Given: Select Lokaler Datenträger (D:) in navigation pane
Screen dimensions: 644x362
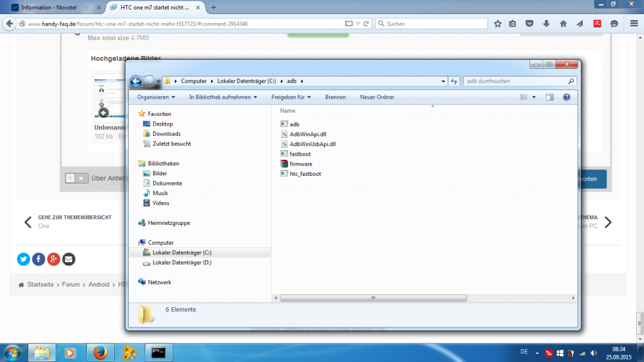Looking at the screenshot, I should (x=182, y=263).
